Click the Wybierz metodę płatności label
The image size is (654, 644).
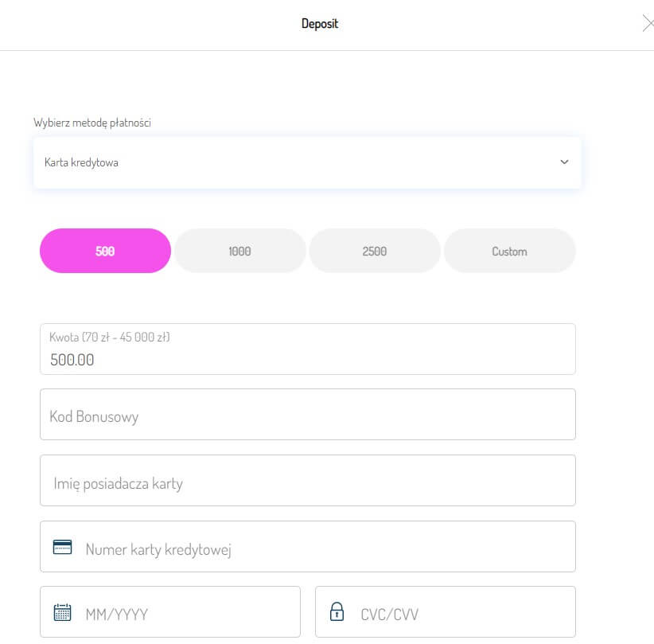[92, 123]
